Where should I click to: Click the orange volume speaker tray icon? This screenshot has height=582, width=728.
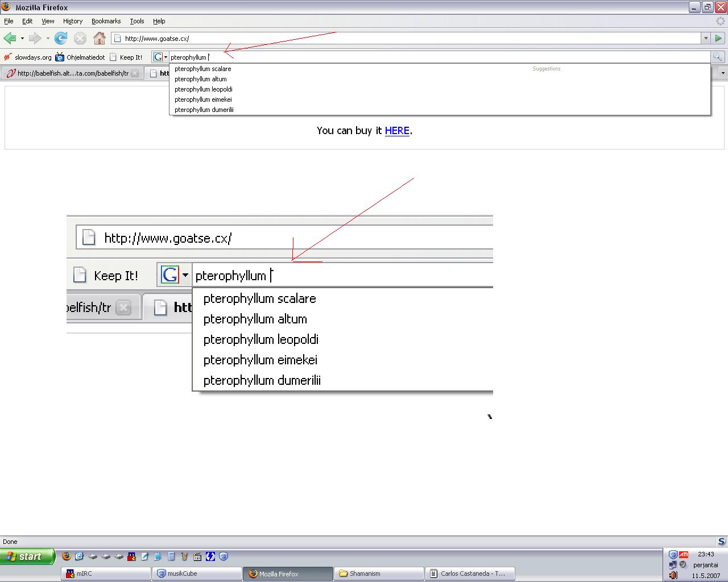coord(673,575)
